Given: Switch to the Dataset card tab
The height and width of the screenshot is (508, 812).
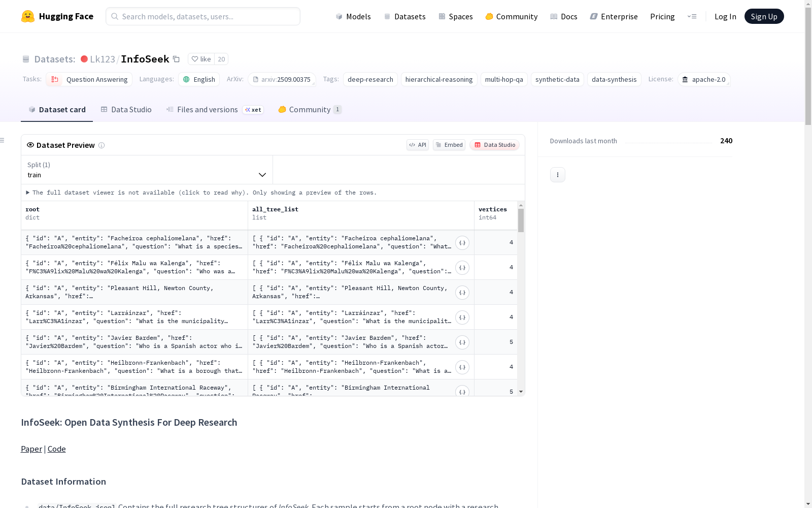Looking at the screenshot, I should tap(57, 110).
